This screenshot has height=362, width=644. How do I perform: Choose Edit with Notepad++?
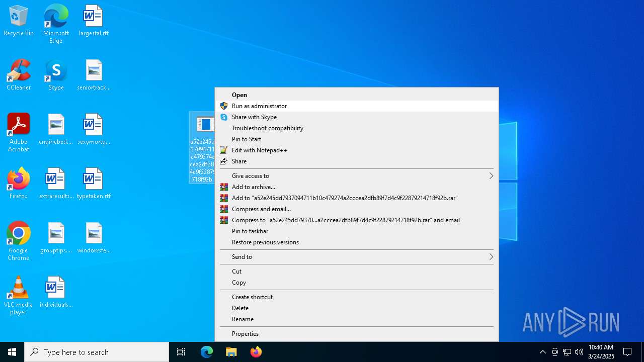[357, 150]
